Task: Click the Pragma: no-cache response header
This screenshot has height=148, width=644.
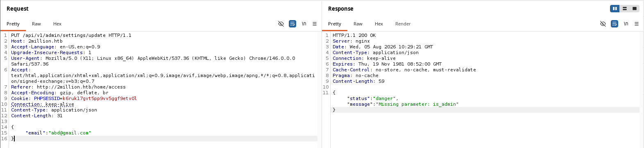Action: (356, 75)
